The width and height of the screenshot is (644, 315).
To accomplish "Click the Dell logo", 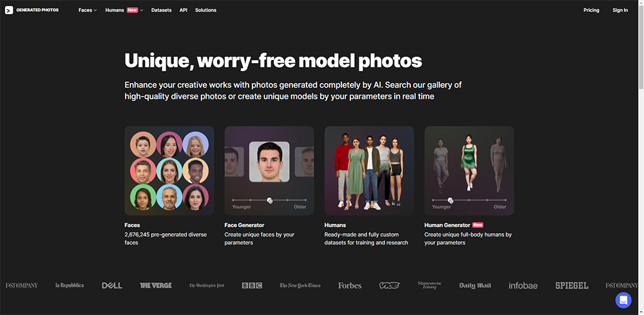I will click(x=112, y=285).
